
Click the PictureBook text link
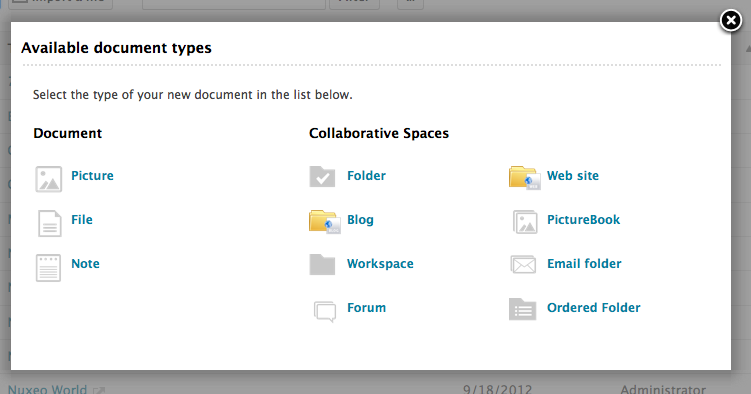[x=583, y=220]
